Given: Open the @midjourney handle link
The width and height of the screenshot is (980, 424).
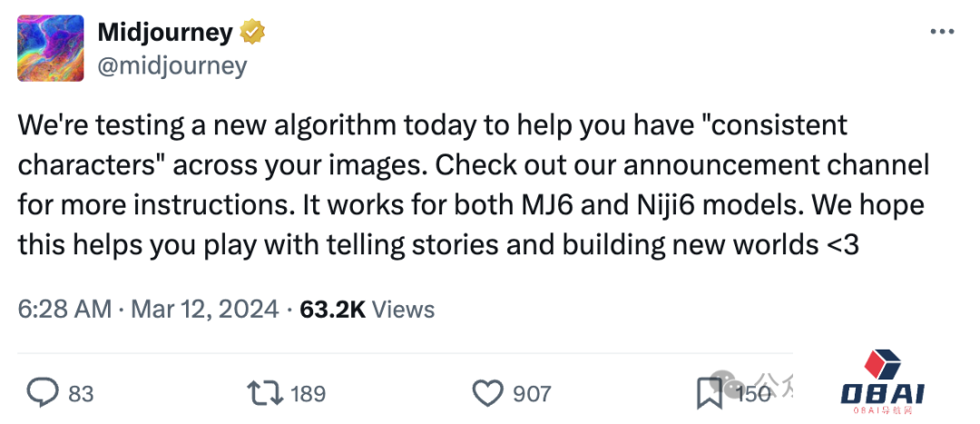Looking at the screenshot, I should tap(171, 66).
